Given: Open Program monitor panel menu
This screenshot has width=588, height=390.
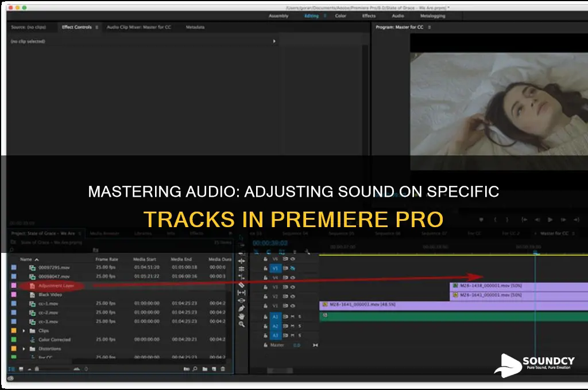Looking at the screenshot, I should pyautogui.click(x=430, y=27).
